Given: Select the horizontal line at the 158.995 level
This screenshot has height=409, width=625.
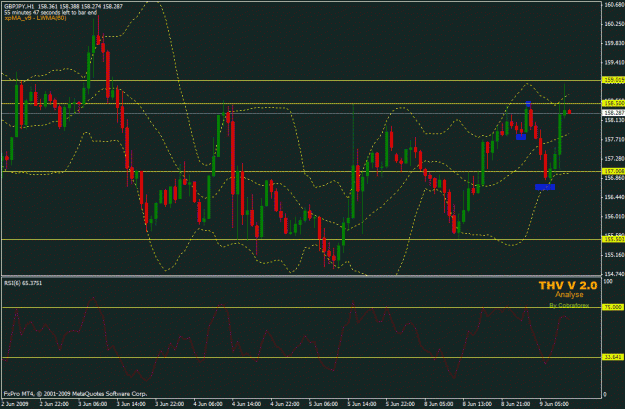Looking at the screenshot, I should pos(301,81).
